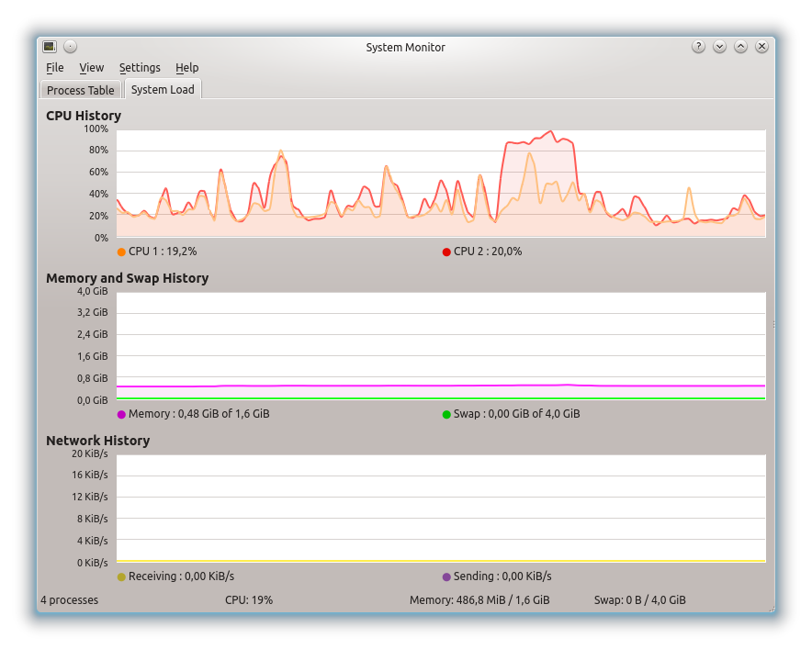Open the View menu
The height and width of the screenshot is (649, 812).
91,68
